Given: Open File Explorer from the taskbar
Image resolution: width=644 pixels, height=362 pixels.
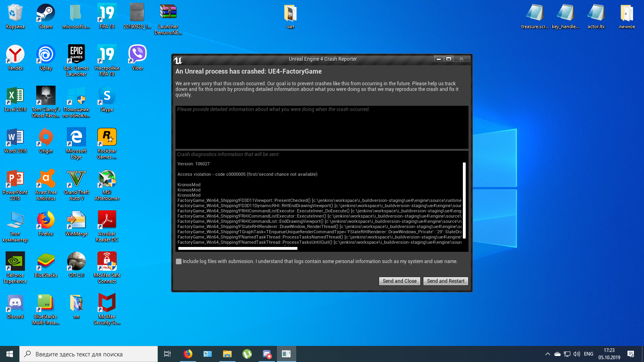Looking at the screenshot, I should (227, 354).
